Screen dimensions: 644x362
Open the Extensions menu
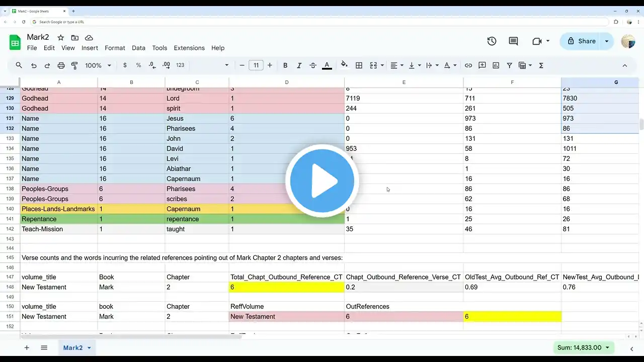[189, 48]
